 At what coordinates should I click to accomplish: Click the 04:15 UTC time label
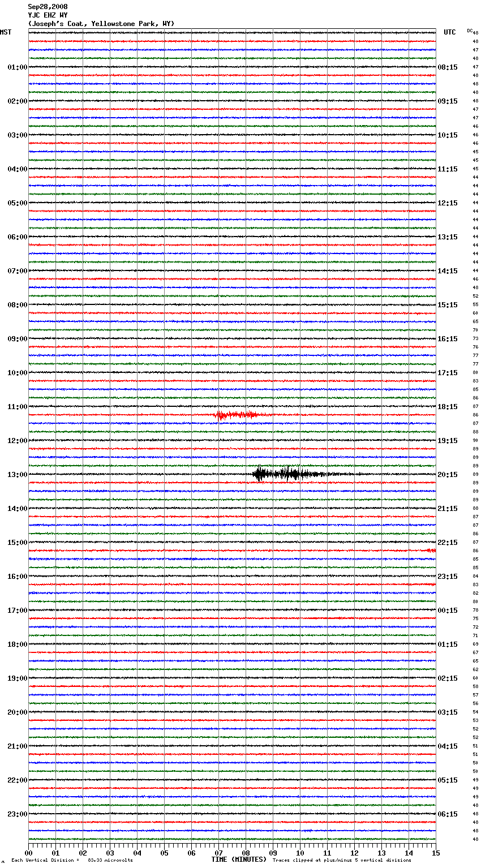448,746
